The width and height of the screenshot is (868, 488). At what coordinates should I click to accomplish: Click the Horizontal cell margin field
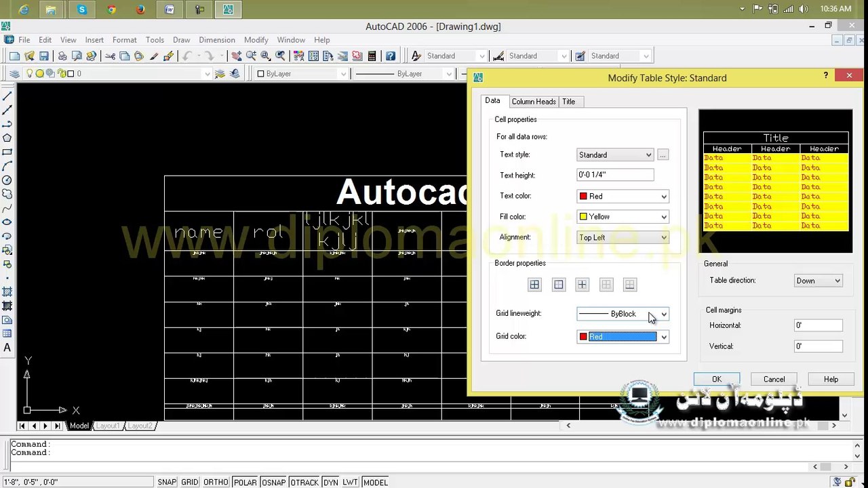818,325
